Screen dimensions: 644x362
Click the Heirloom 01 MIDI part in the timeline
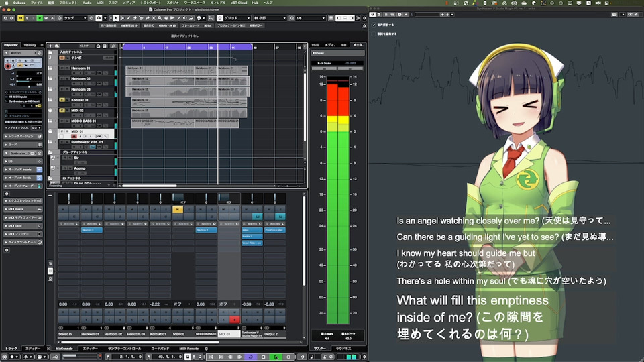160,70
